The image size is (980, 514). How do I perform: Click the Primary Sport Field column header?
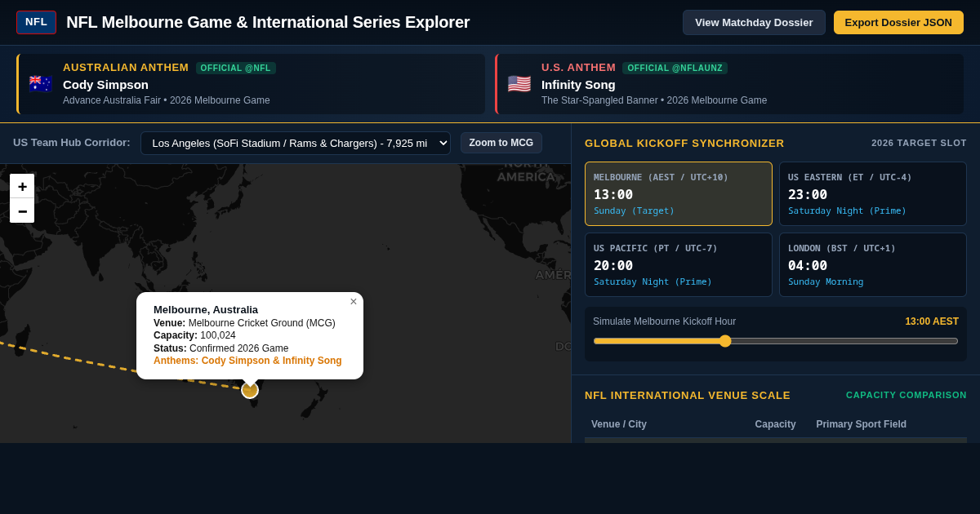pos(861,424)
